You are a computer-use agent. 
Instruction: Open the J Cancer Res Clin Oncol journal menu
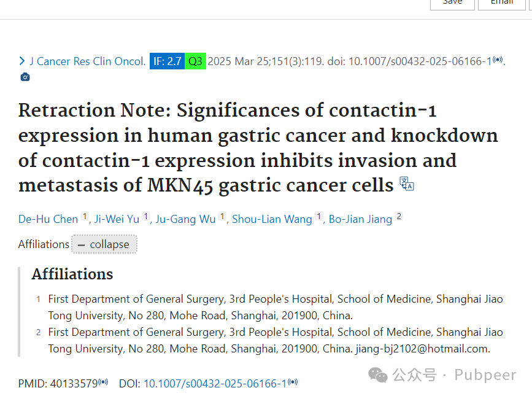[88, 61]
